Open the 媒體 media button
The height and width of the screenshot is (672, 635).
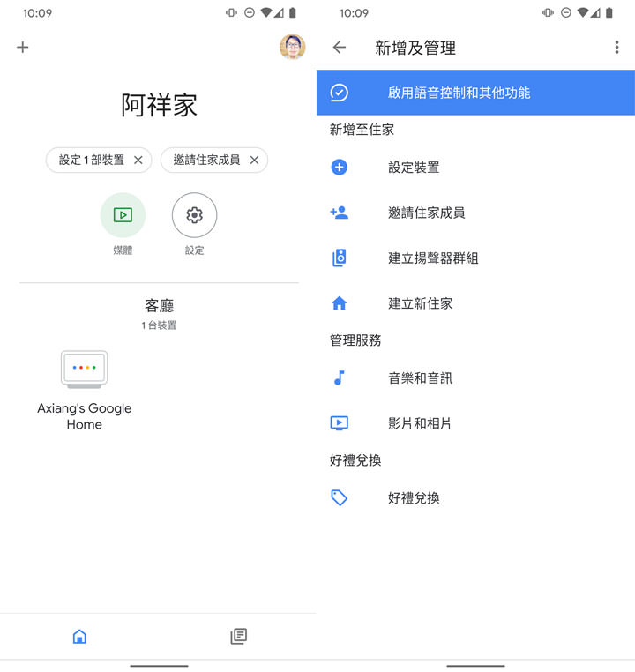tap(123, 216)
